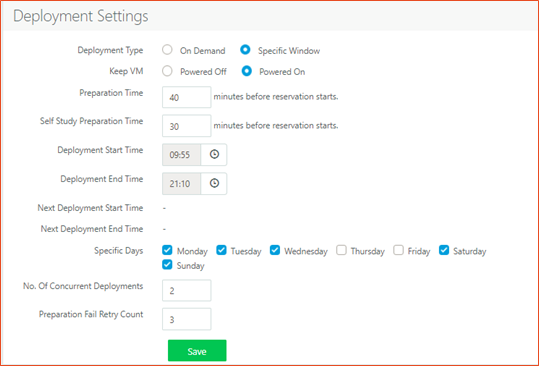Click the Deployment Start Time field 09:55
Screen dimensions: 539x366
182,155
